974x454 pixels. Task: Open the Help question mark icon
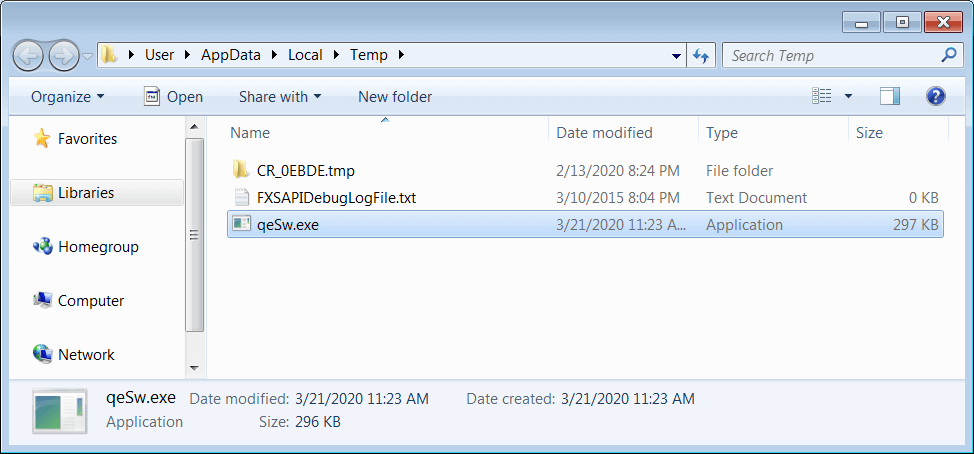pyautogui.click(x=935, y=96)
